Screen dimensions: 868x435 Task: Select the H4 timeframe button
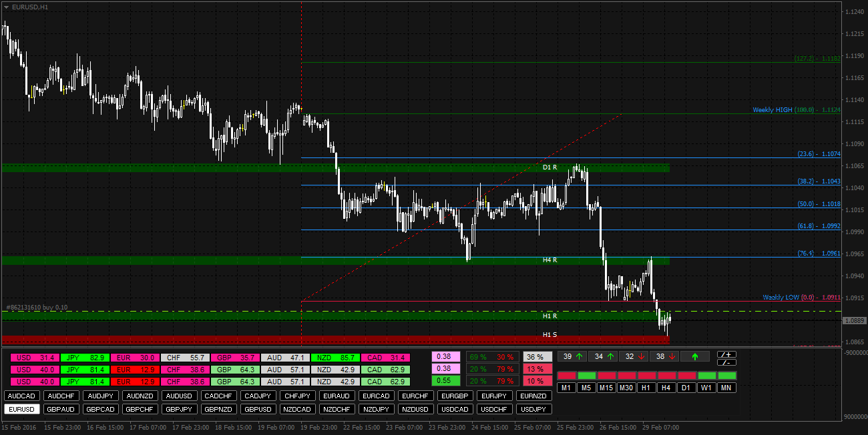point(666,388)
